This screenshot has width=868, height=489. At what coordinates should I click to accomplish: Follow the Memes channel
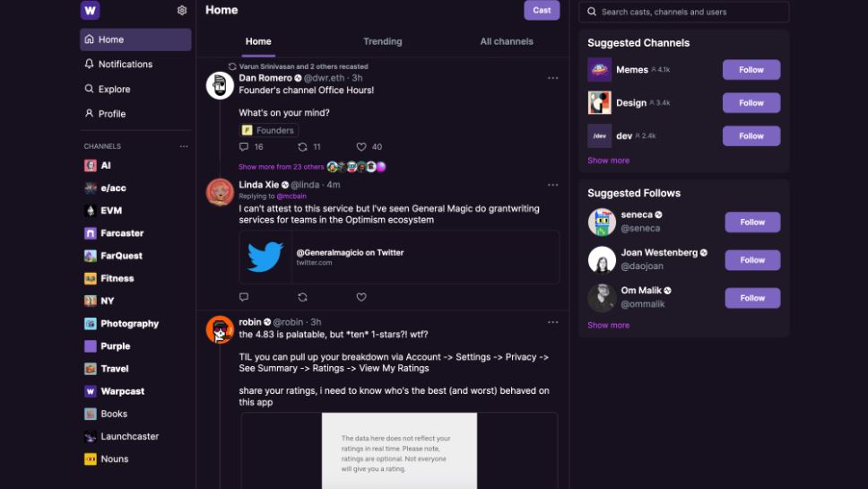[751, 70]
